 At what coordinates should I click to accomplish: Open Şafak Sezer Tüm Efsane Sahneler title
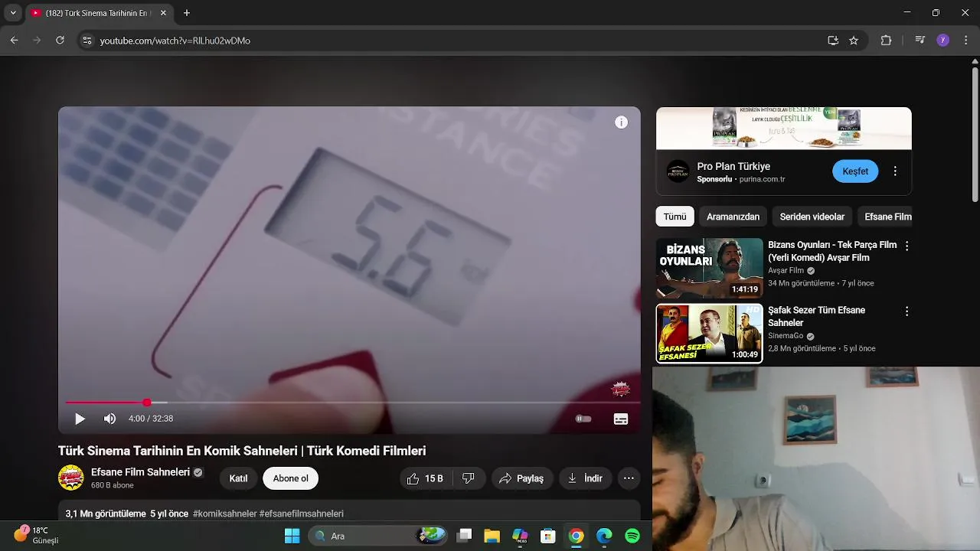(x=816, y=316)
